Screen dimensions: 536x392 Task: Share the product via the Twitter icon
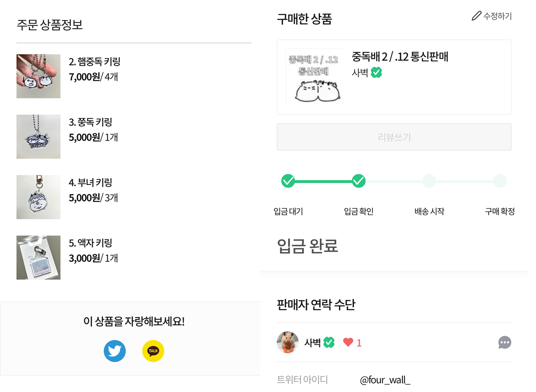(x=115, y=351)
